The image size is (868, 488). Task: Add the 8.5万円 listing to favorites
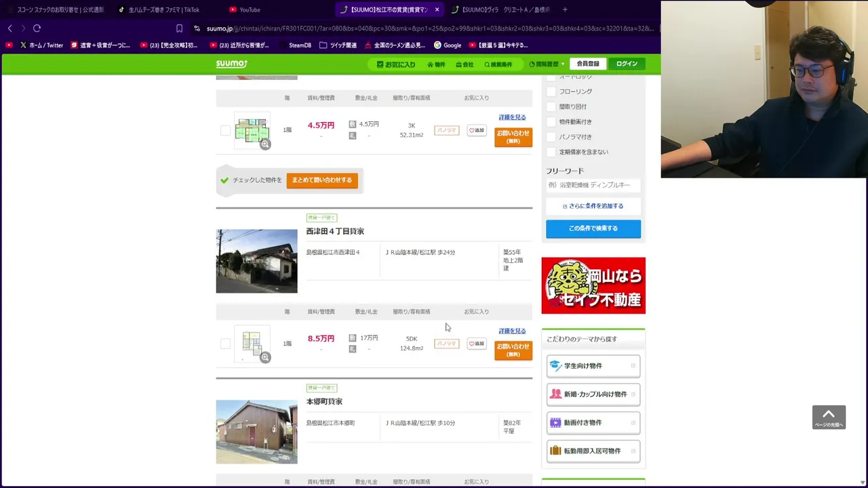pos(477,344)
